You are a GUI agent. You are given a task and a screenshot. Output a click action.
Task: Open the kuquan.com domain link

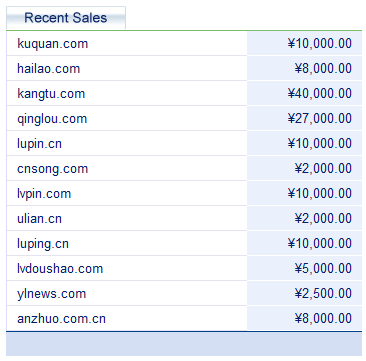[x=53, y=44]
